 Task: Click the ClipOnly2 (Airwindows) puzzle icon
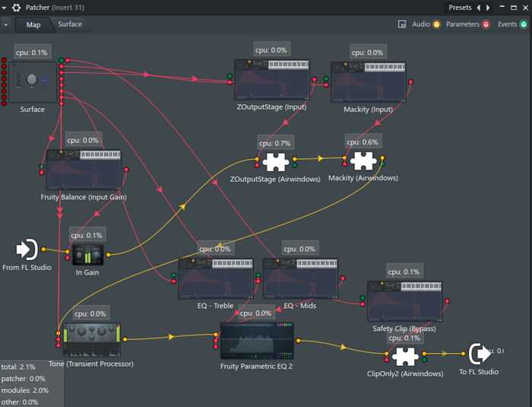(405, 356)
